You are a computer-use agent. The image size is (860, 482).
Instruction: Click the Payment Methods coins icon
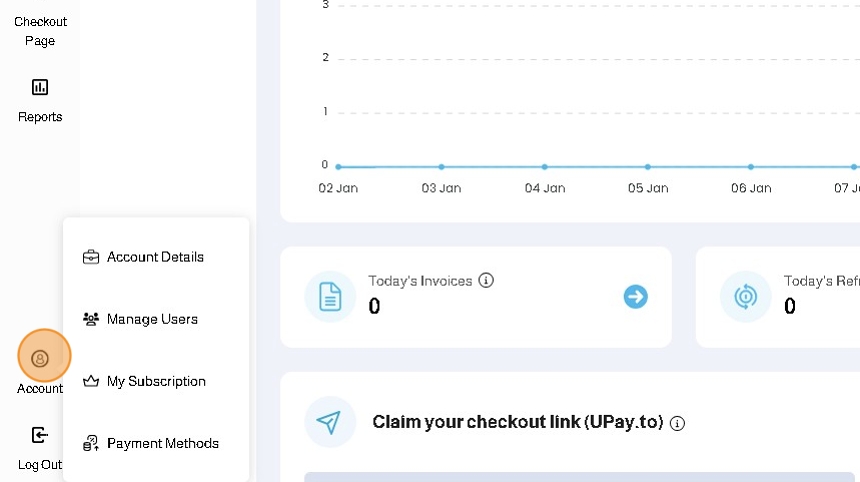tap(91, 443)
